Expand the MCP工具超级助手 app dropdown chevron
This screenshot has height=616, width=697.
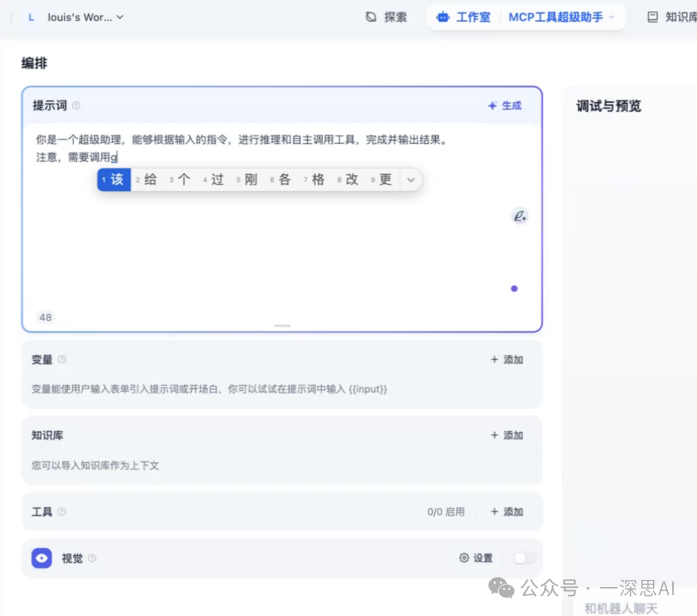(x=612, y=17)
